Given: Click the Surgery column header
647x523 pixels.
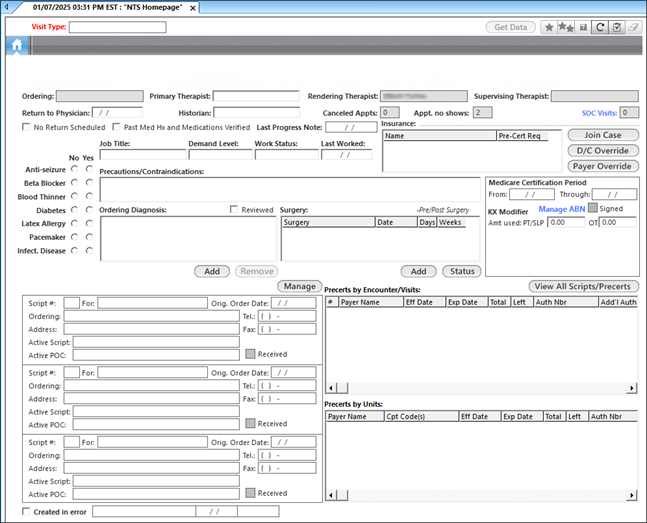Looking at the screenshot, I should tap(328, 222).
